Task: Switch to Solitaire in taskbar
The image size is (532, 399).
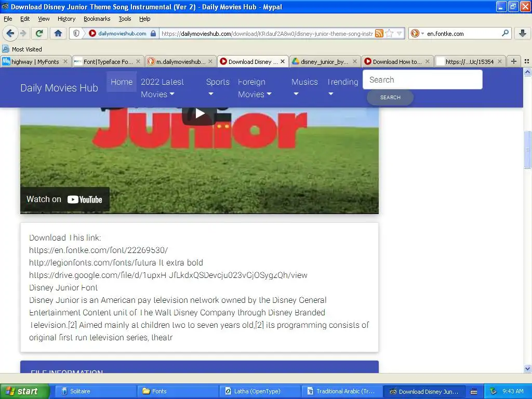Action: pos(96,391)
